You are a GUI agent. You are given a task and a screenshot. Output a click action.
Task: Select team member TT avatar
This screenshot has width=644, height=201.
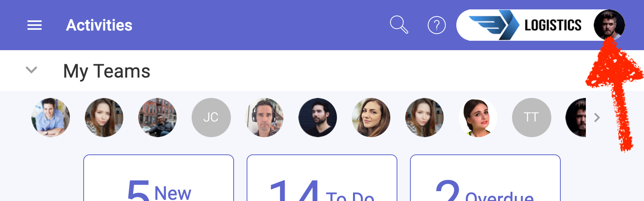coord(531,118)
